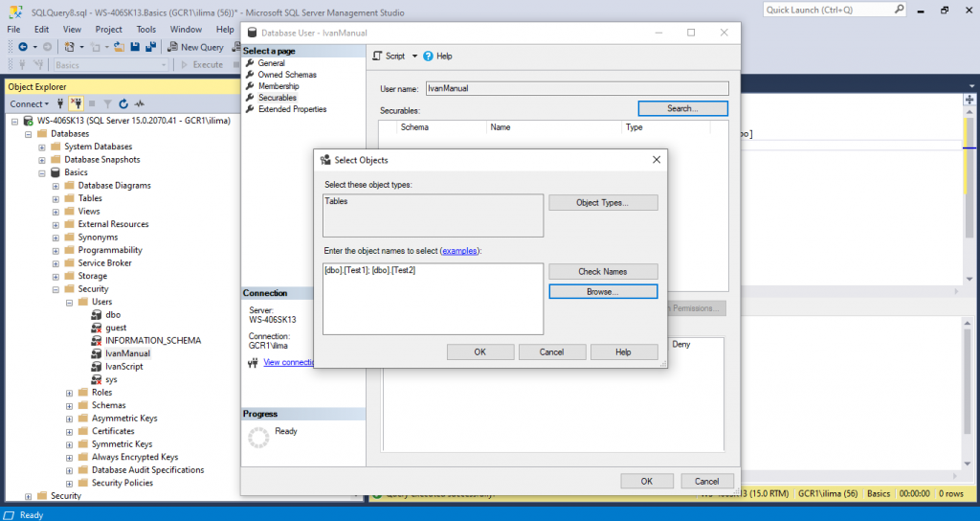Click the object names text box
Image resolution: width=980 pixels, height=521 pixels.
434,299
